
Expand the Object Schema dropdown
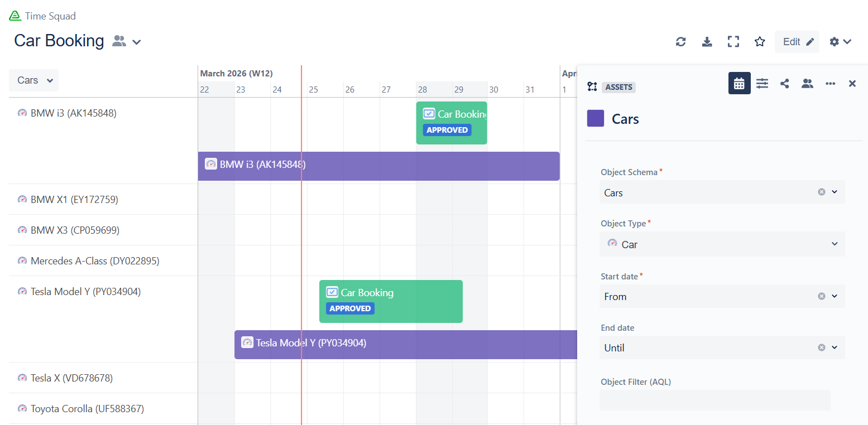click(x=835, y=192)
